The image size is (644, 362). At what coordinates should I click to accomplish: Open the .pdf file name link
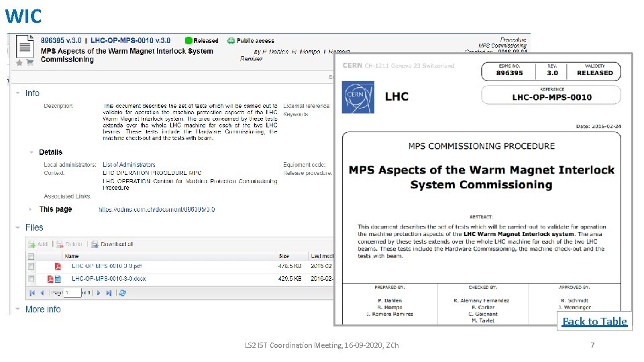[107, 266]
